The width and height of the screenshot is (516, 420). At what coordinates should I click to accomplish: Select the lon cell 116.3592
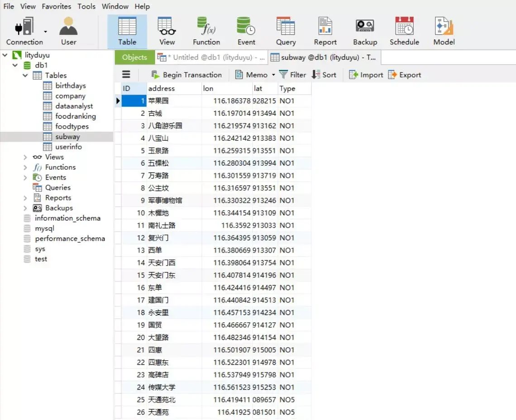pyautogui.click(x=226, y=225)
